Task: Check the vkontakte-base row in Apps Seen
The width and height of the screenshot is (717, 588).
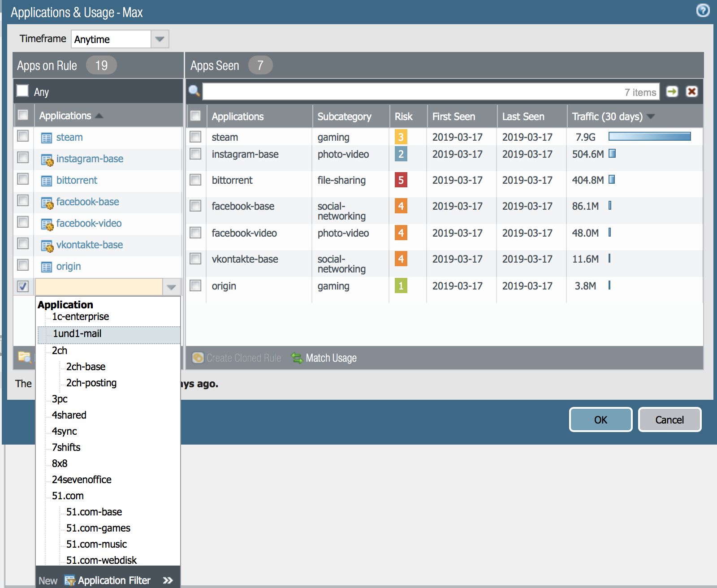Action: pyautogui.click(x=195, y=258)
